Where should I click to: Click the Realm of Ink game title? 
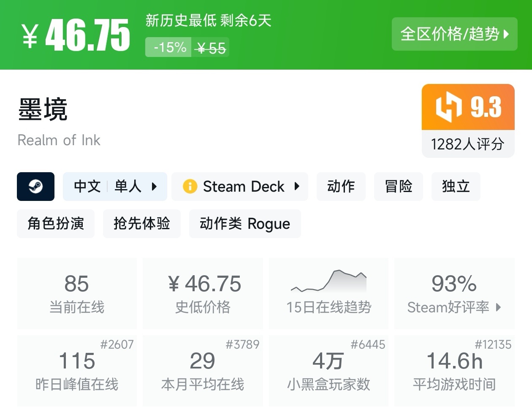coord(59,140)
